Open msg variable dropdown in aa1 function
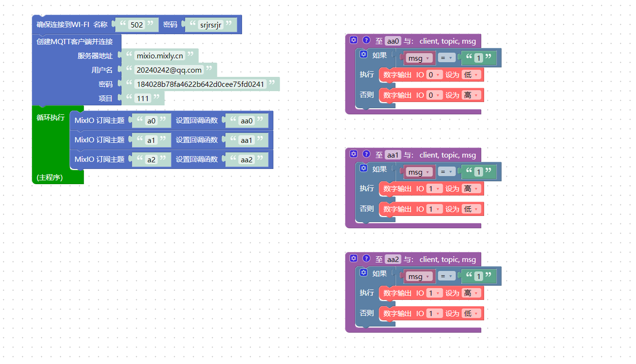 tap(419, 172)
